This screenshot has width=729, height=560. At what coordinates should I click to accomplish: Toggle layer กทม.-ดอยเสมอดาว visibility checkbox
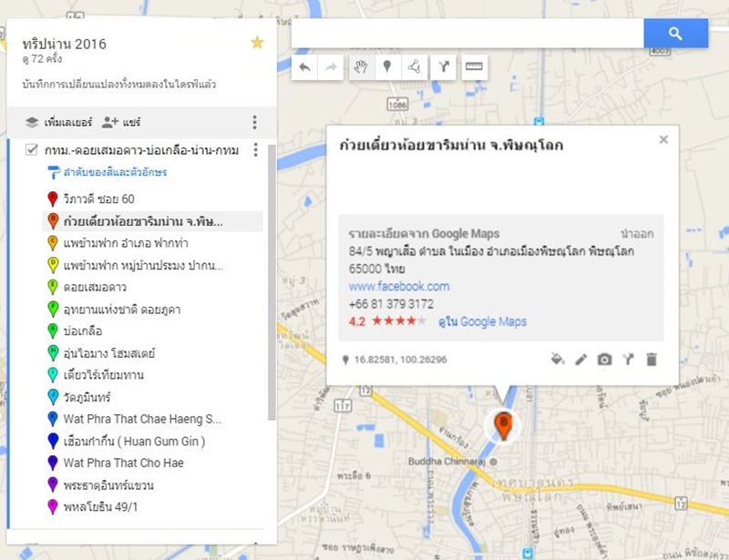pos(31,149)
